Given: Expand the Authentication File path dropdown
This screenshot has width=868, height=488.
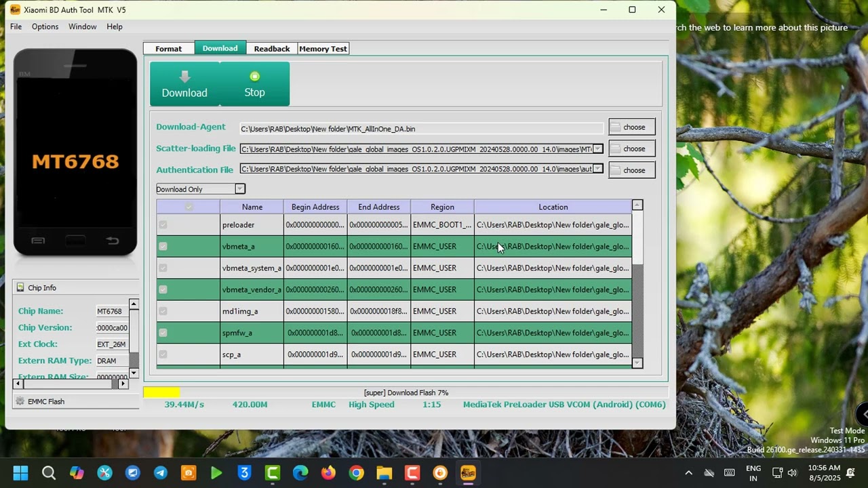Looking at the screenshot, I should pos(597,169).
